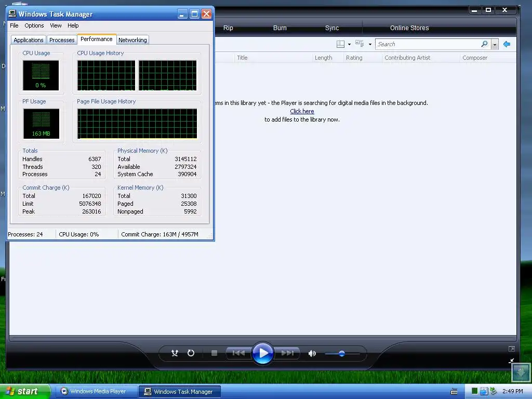Skip to the previous track
Screen dimensions: 532x399
(x=238, y=353)
